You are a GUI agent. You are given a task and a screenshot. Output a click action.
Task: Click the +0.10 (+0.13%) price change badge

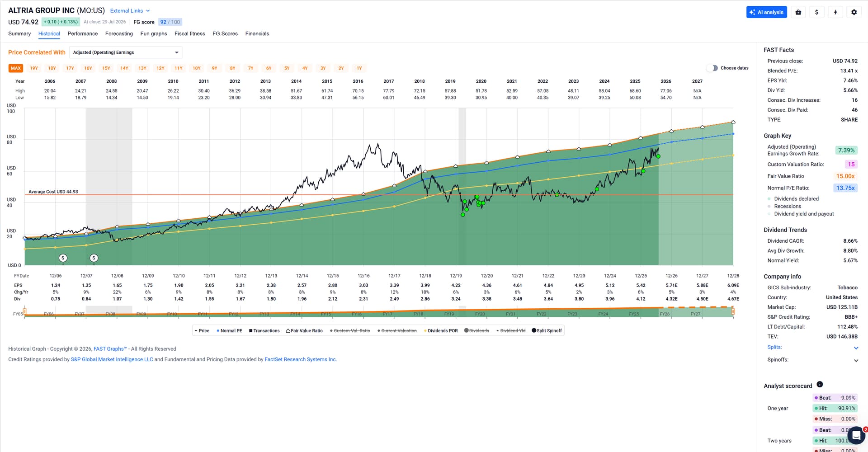[61, 22]
